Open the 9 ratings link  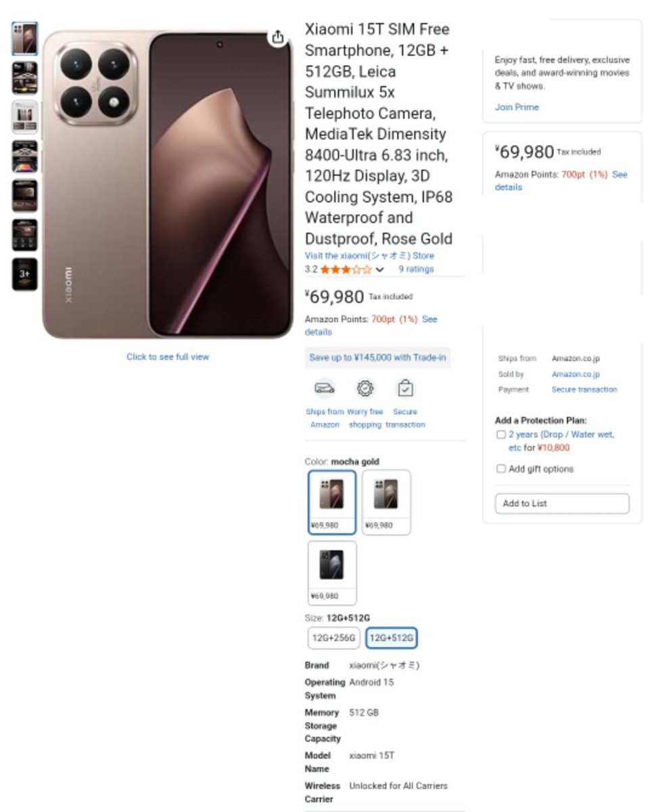pos(416,269)
